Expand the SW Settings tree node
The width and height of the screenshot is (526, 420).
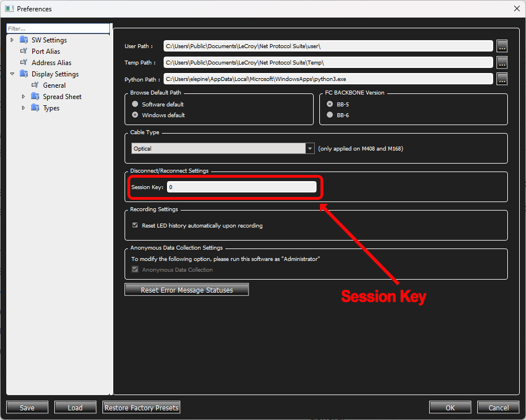(x=12, y=40)
